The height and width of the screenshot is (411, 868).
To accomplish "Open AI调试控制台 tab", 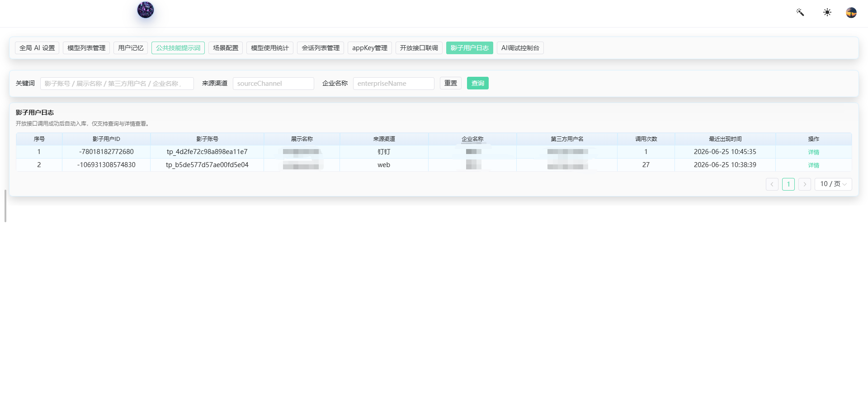I will [x=520, y=48].
